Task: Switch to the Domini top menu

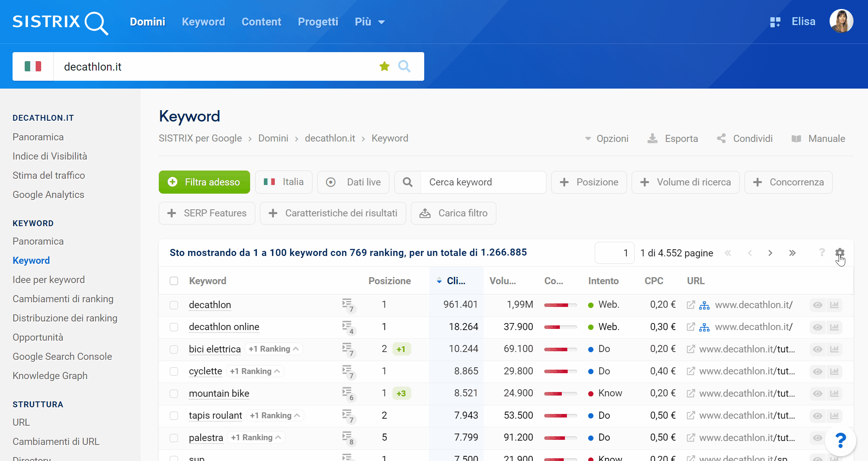Action: (147, 22)
